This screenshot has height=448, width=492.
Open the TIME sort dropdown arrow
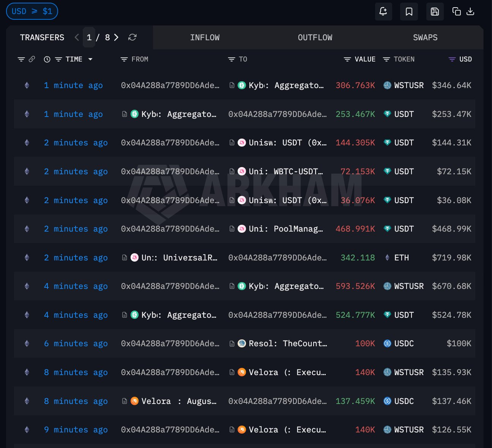90,59
